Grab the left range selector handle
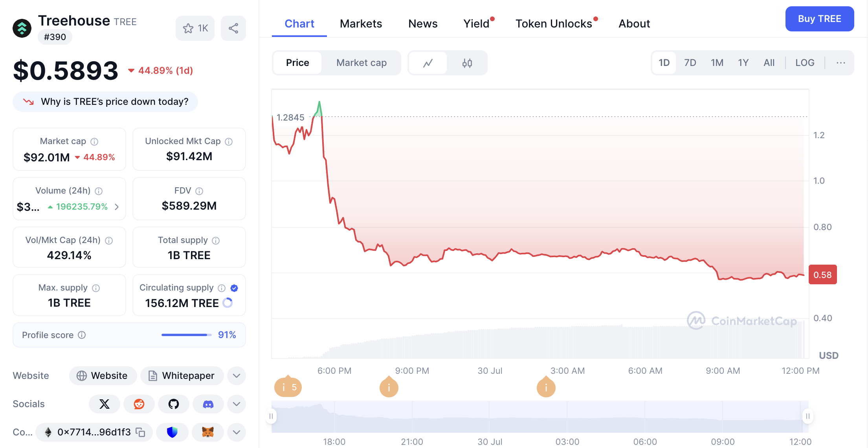 [x=271, y=416]
